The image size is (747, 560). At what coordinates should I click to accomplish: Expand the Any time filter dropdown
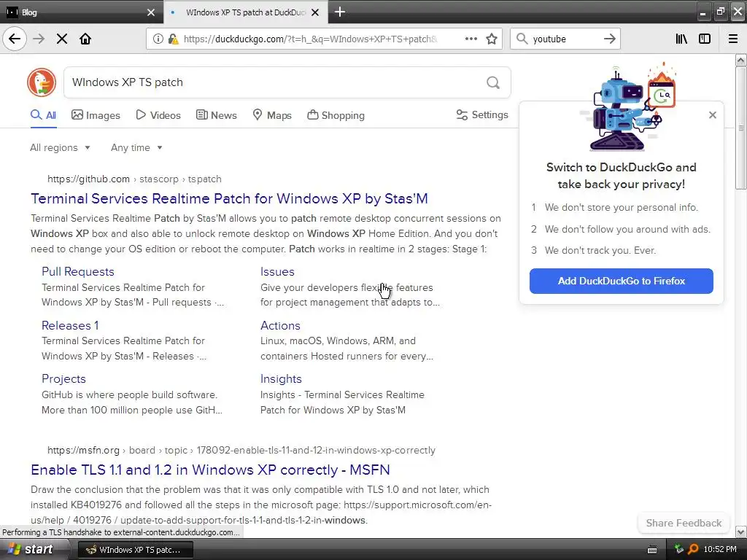pos(136,147)
